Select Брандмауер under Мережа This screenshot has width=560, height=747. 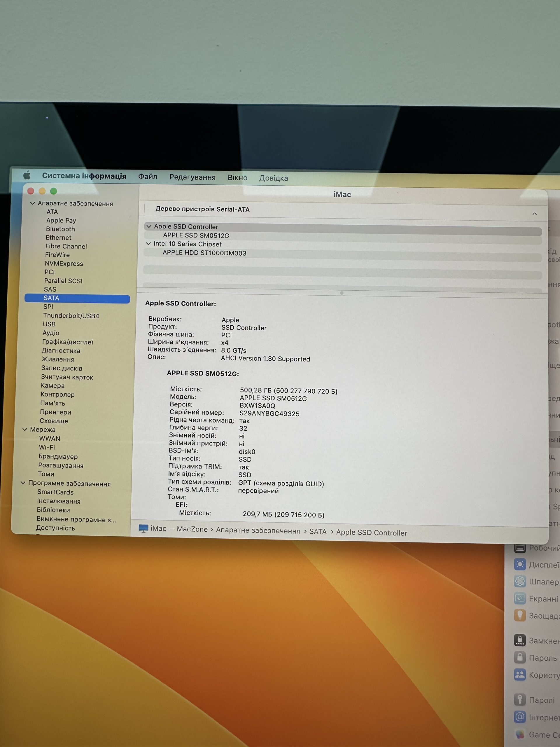pos(58,456)
